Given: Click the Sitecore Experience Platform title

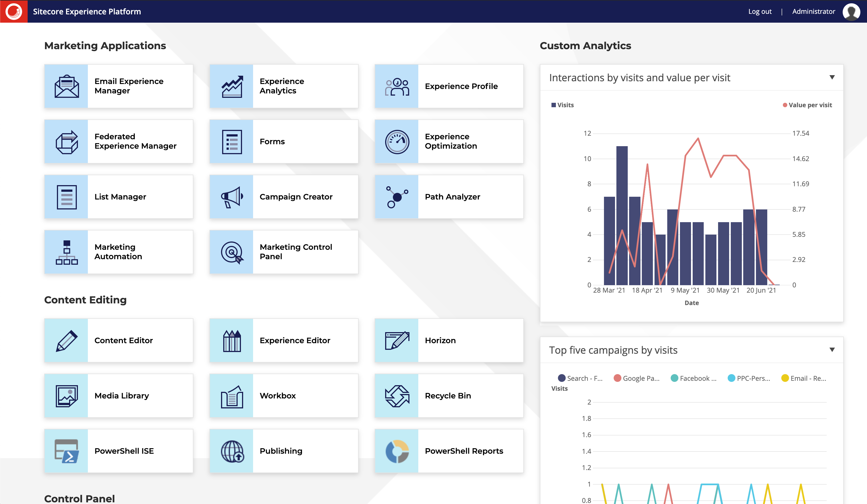Looking at the screenshot, I should pos(87,11).
